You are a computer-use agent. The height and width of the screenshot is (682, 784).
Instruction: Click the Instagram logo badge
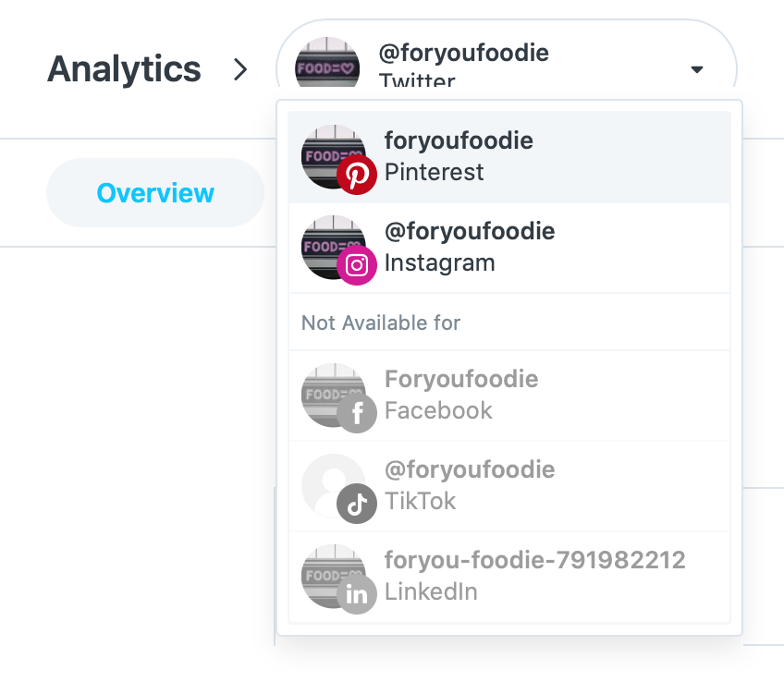pos(357,265)
